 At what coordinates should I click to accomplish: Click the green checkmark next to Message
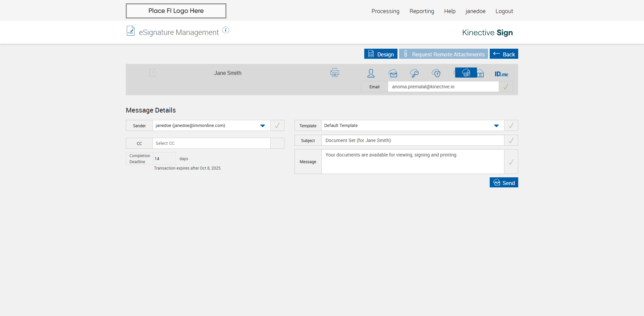[x=511, y=162]
